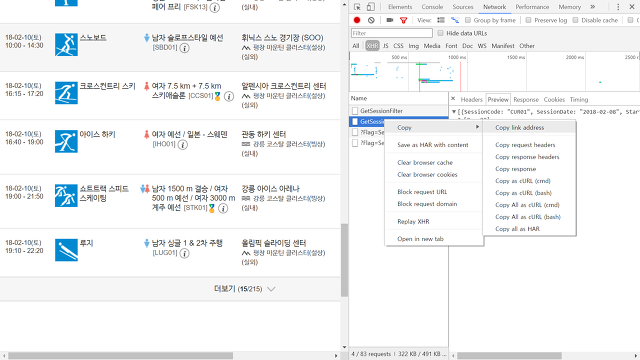Image resolution: width=640 pixels, height=360 pixels.
Task: Click the network Filter text field
Action: tap(391, 33)
